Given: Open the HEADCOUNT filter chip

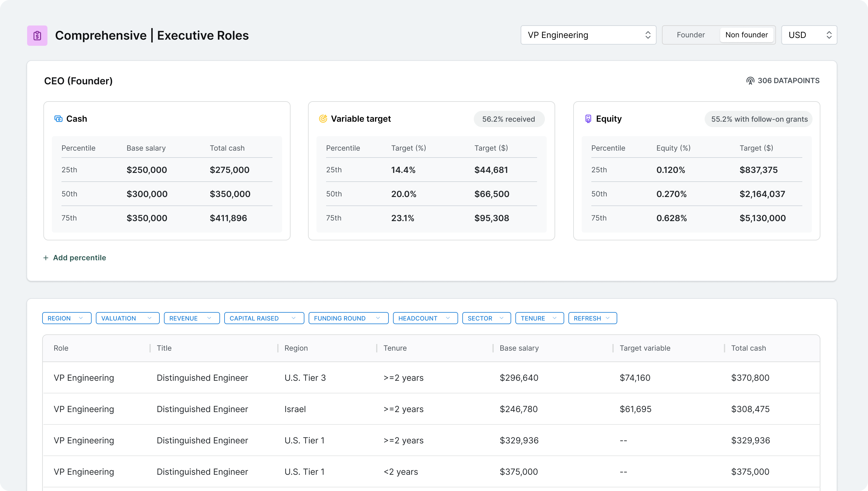Looking at the screenshot, I should tap(425, 318).
